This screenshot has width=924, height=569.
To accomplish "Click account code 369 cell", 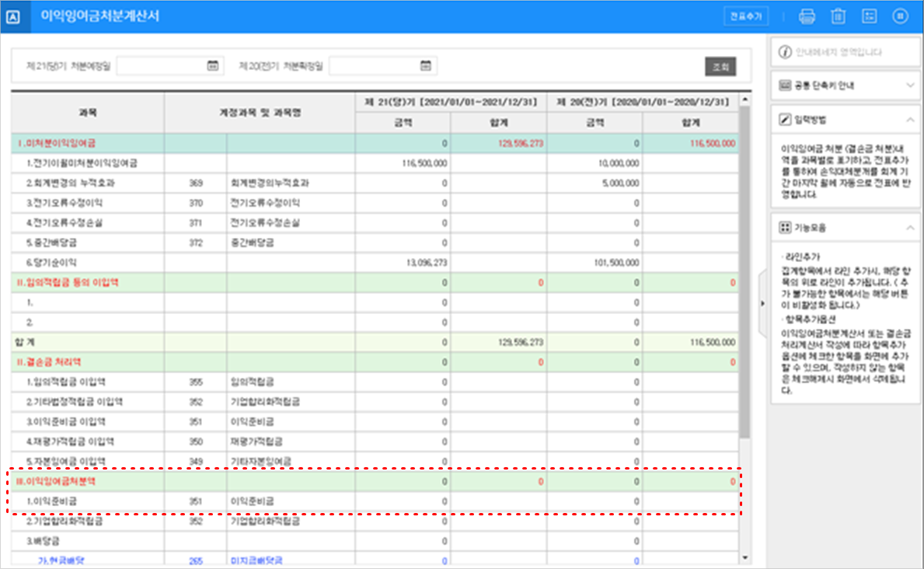I will 196,183.
